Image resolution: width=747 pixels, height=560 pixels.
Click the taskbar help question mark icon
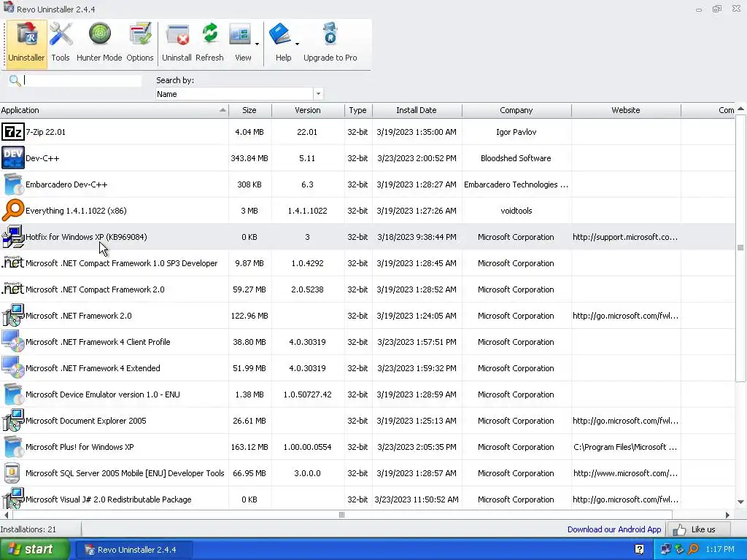(x=639, y=550)
